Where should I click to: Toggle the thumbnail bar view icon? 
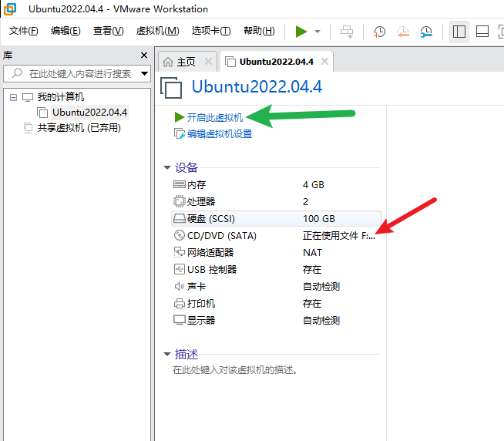(482, 32)
